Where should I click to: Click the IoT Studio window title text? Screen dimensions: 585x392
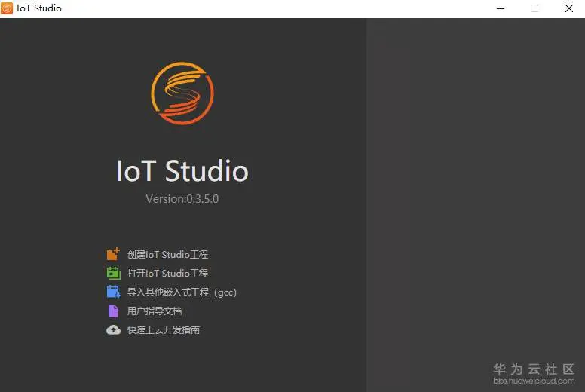click(39, 8)
